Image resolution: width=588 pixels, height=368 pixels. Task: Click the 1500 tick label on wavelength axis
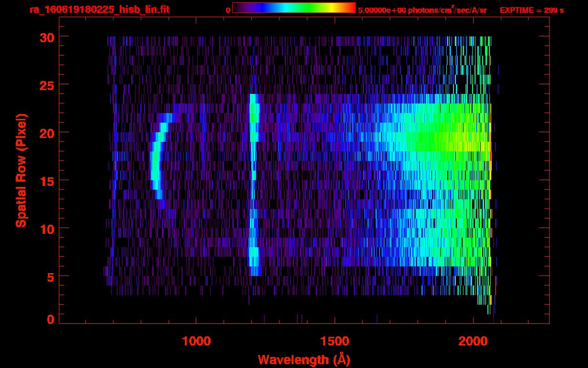coord(335,341)
